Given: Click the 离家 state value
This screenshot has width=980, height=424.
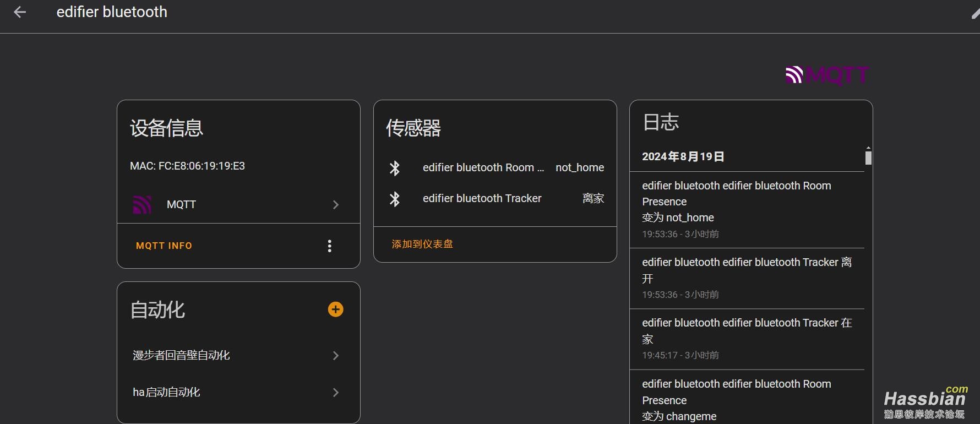Looking at the screenshot, I should [594, 198].
